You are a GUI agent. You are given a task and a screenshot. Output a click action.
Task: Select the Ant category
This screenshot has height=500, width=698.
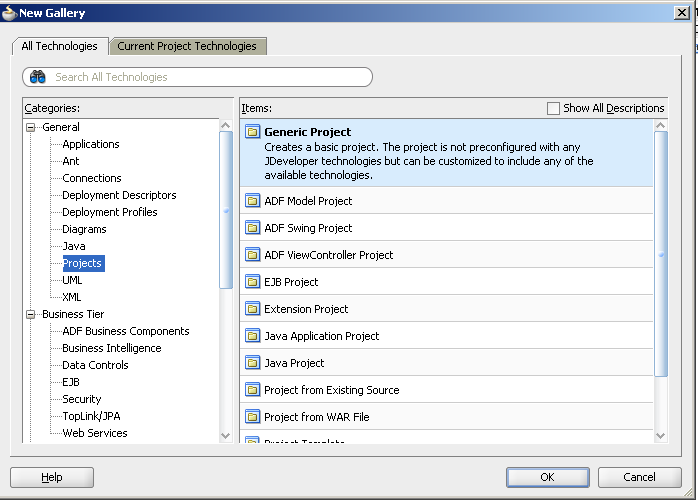[x=71, y=161]
